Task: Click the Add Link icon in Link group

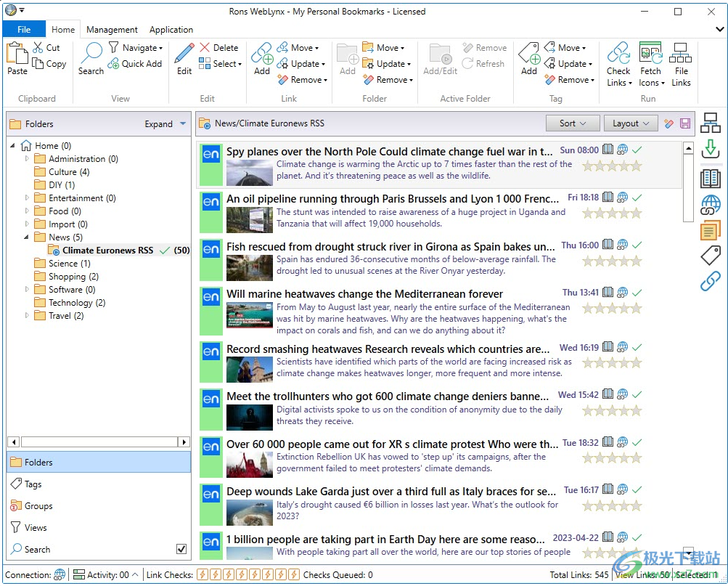Action: [x=262, y=54]
